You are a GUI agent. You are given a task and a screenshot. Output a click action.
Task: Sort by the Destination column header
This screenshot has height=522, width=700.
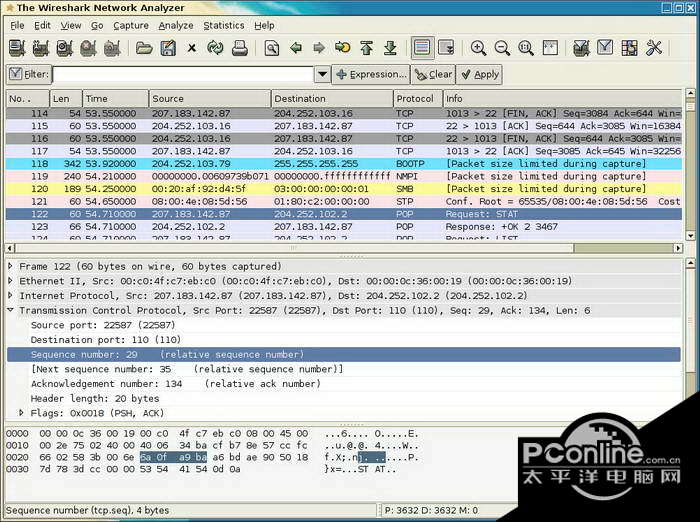(x=332, y=98)
